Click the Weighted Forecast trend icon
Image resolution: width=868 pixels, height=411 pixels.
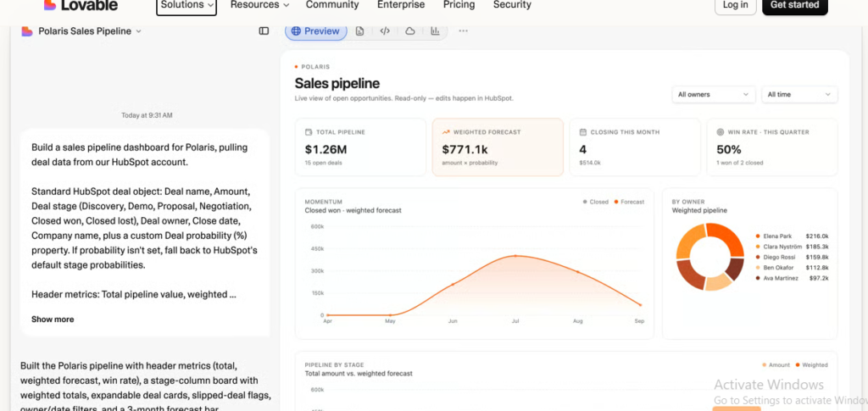coord(446,132)
